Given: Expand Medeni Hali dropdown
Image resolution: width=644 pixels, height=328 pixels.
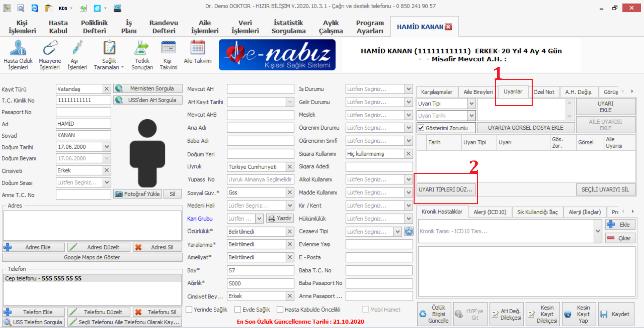Looking at the screenshot, I should click(290, 205).
